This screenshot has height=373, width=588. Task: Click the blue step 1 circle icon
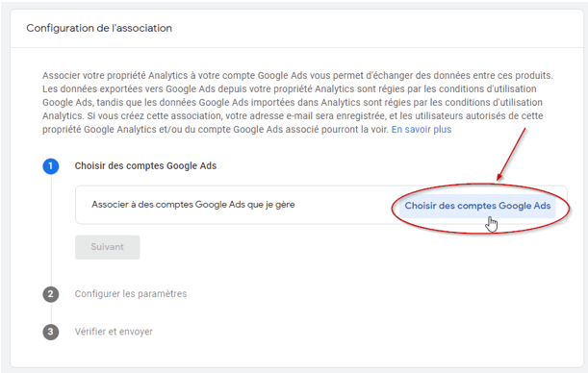point(51,166)
